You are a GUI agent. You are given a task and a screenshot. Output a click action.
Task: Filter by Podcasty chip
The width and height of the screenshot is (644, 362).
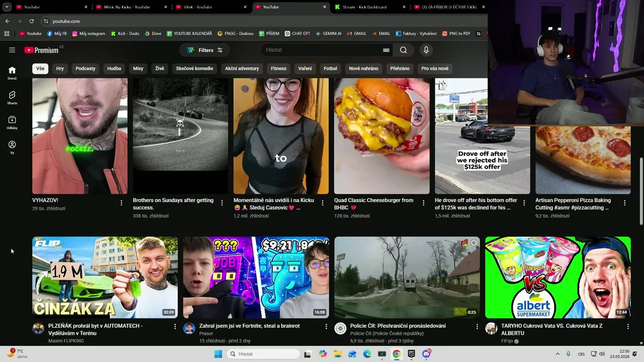(x=86, y=68)
